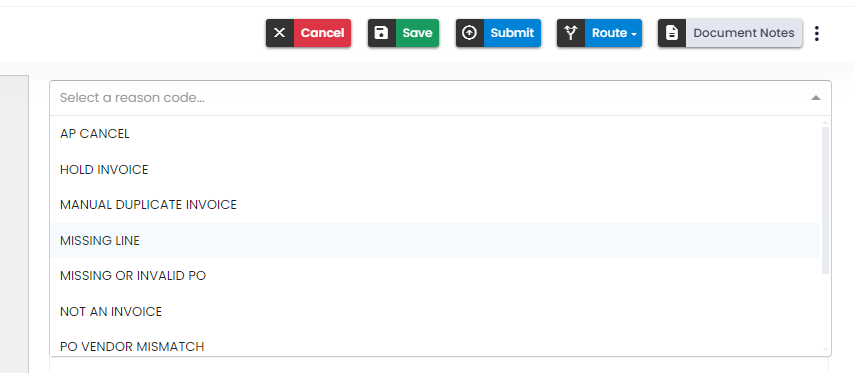Click the X icon on Cancel button
Image resolution: width=854 pixels, height=373 pixels.
[279, 33]
